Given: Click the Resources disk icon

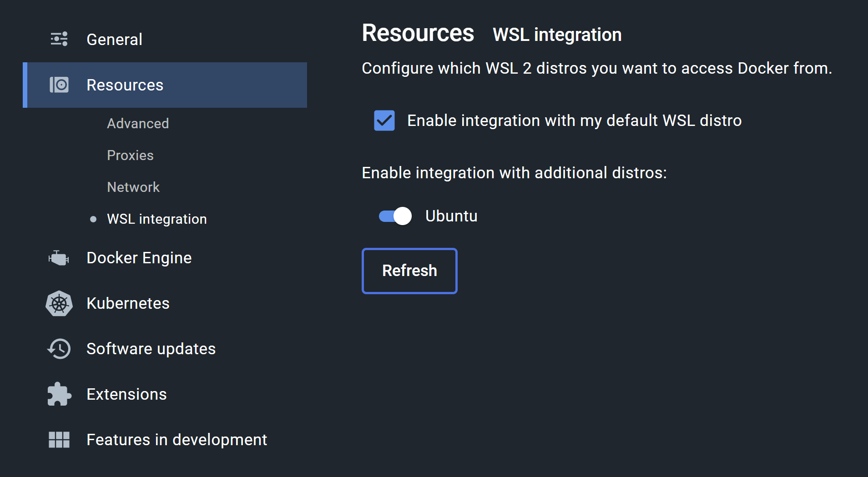Looking at the screenshot, I should click(59, 85).
